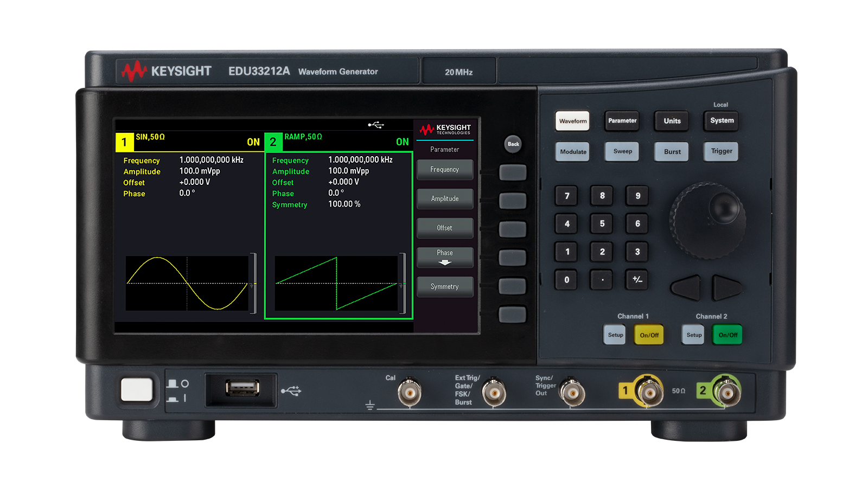Open the Units selection key
The image size is (868, 488).
click(x=671, y=121)
